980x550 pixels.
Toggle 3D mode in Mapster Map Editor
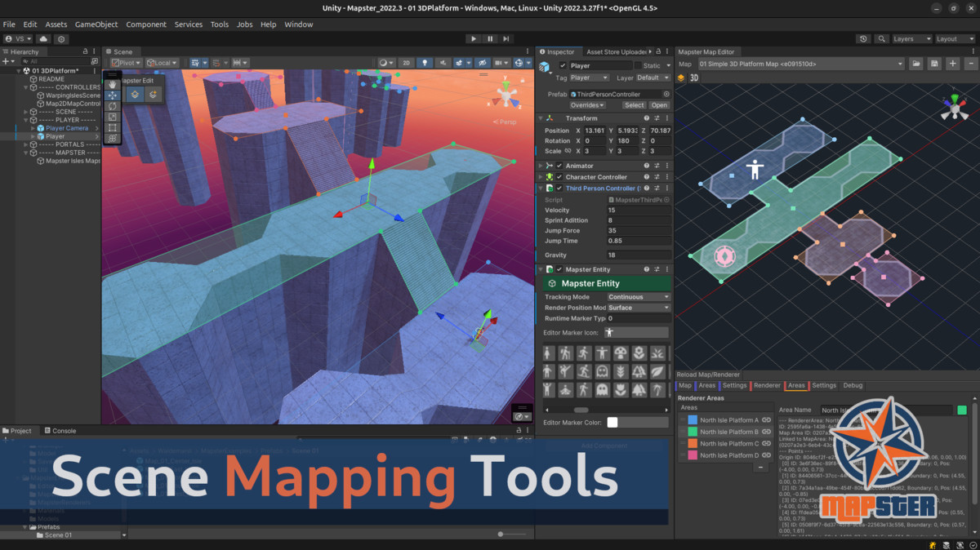pyautogui.click(x=694, y=78)
